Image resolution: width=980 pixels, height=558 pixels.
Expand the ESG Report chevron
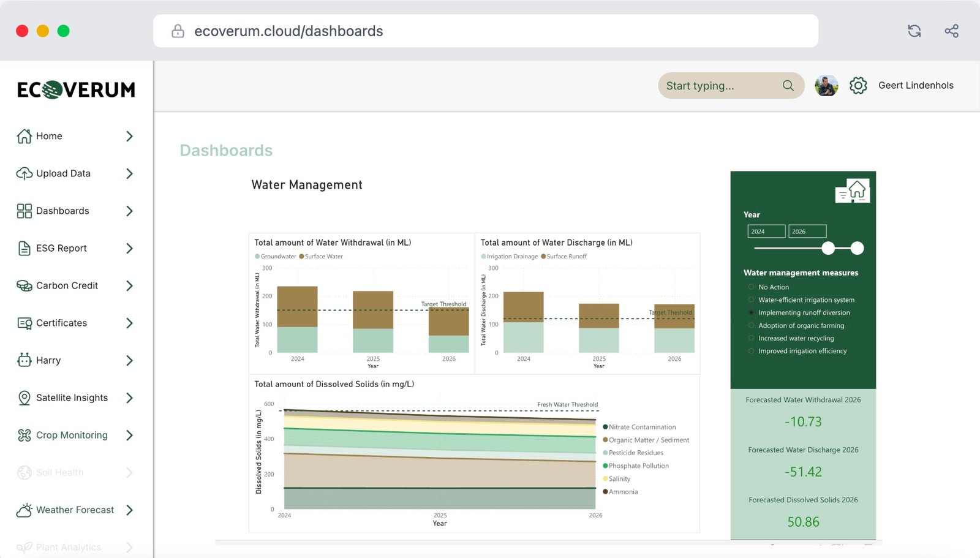tap(129, 248)
